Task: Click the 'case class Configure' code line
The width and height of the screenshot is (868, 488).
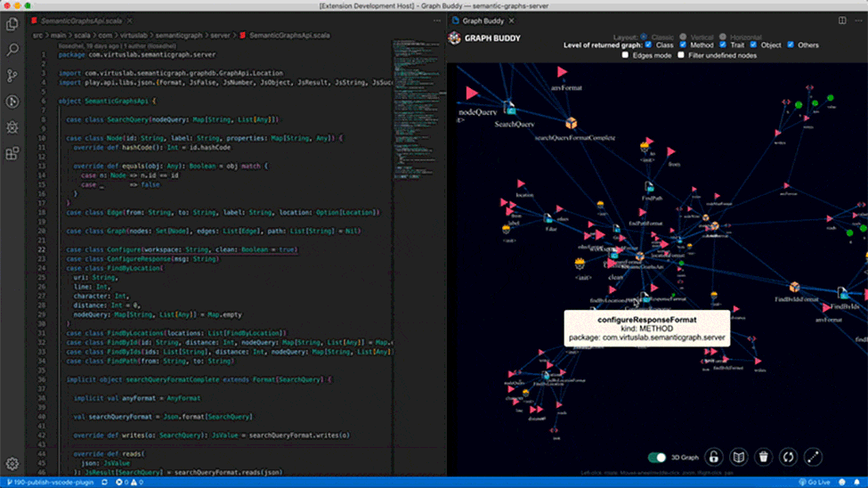Action: [182, 249]
